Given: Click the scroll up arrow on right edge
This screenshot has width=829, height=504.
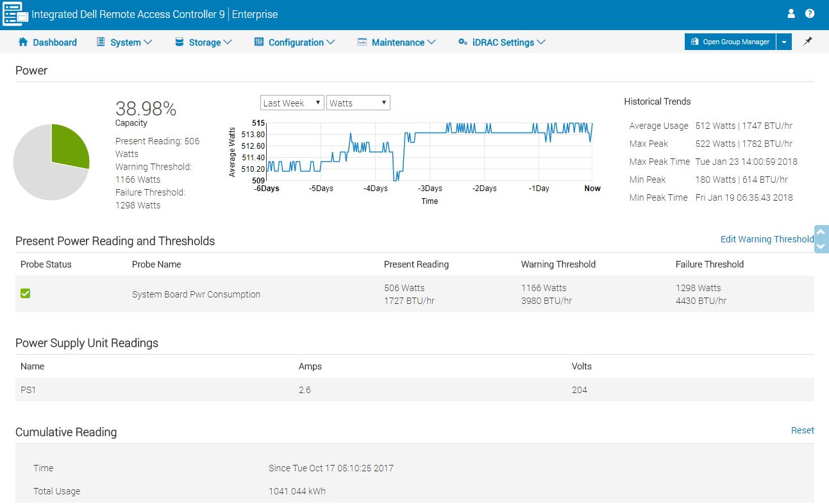Looking at the screenshot, I should point(821,232).
